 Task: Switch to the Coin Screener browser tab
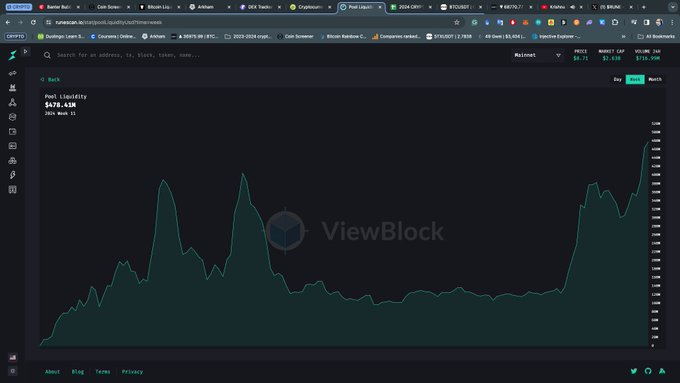(109, 7)
